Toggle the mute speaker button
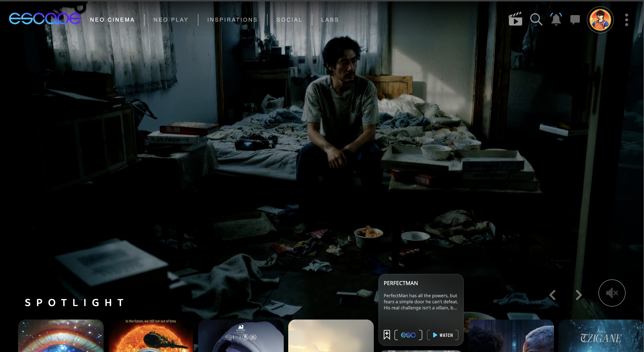The image size is (644, 352). [612, 293]
